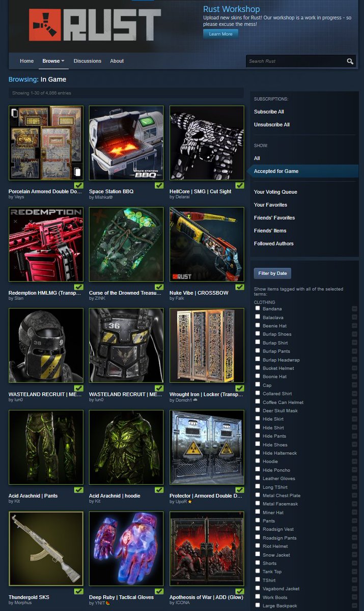Click green checkmark on Porcelain Armored Double Door

[x=79, y=185]
